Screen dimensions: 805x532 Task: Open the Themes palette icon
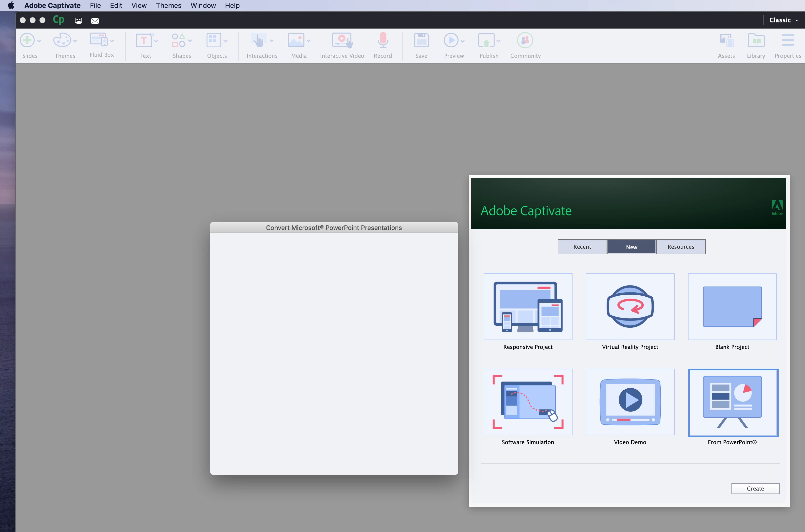[62, 40]
